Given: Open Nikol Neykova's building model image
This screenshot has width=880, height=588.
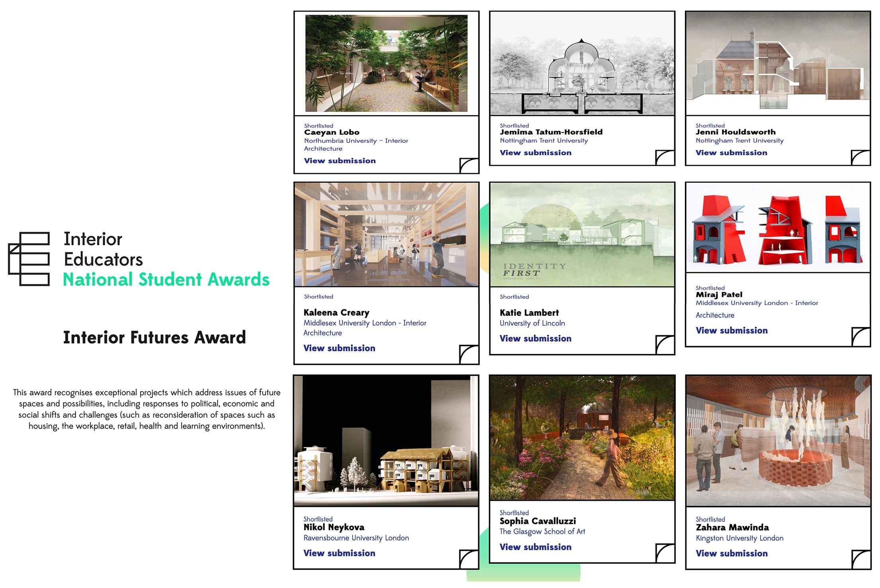Looking at the screenshot, I should click(x=386, y=441).
